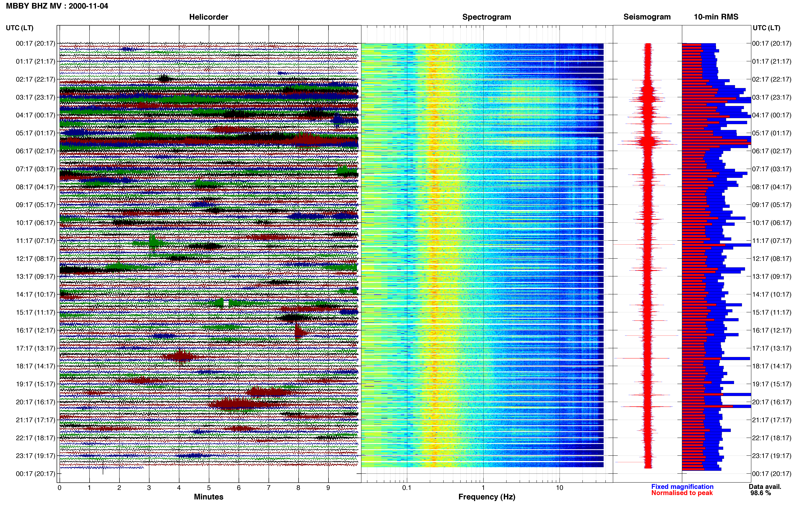Click the 'Seismogram' panel heading
Image resolution: width=812 pixels, height=508 pixels.
coord(647,17)
